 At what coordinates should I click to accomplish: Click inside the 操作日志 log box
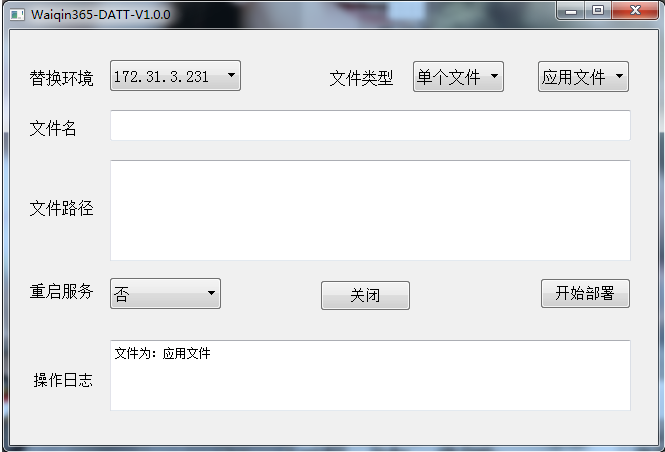[x=370, y=375]
